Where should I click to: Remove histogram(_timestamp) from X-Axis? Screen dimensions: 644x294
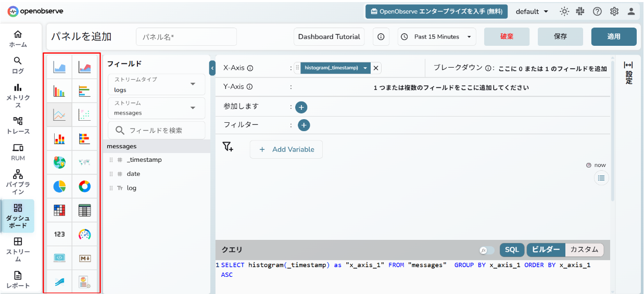pos(376,68)
